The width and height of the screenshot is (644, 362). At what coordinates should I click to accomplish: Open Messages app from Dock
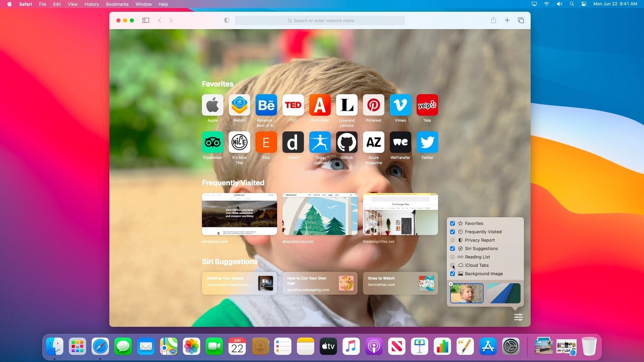(x=123, y=346)
